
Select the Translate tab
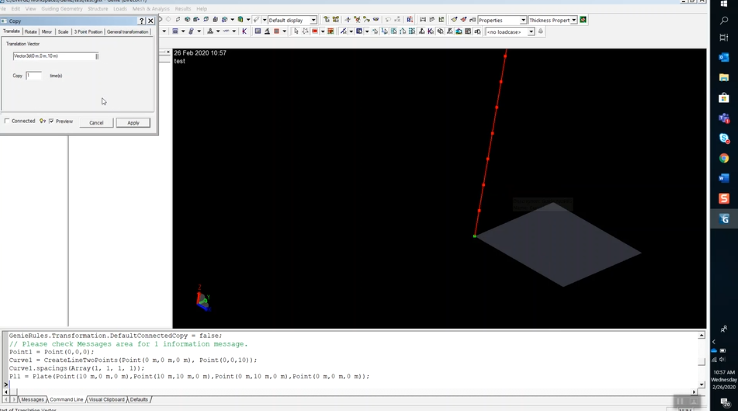point(11,31)
